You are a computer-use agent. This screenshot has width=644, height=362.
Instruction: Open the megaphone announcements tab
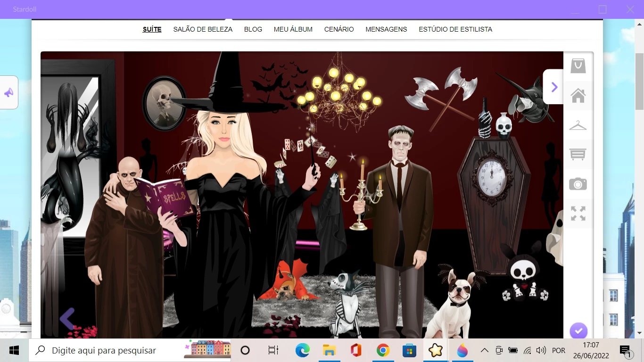click(9, 92)
